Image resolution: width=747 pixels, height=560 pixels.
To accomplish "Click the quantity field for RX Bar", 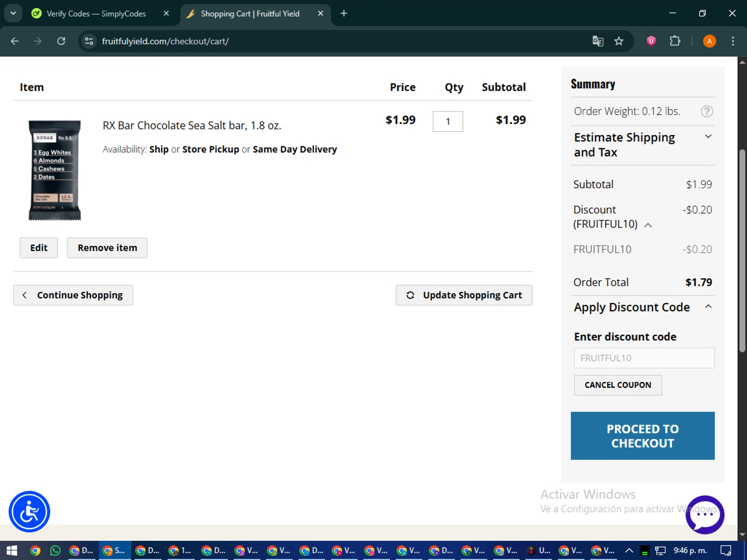I will coord(448,121).
